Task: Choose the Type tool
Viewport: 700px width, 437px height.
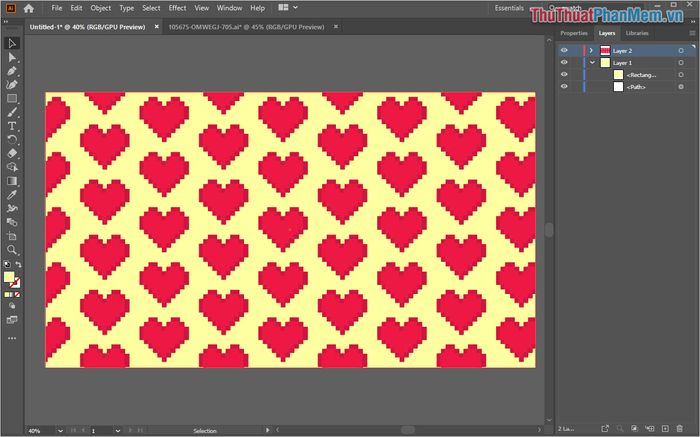Action: (12, 126)
